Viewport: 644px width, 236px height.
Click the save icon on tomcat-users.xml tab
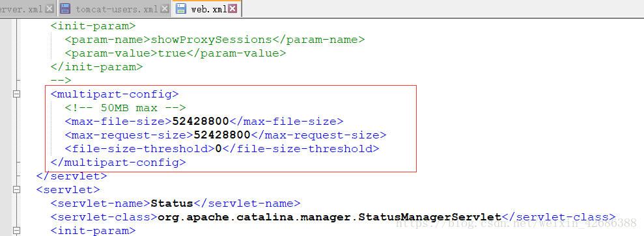[x=65, y=8]
